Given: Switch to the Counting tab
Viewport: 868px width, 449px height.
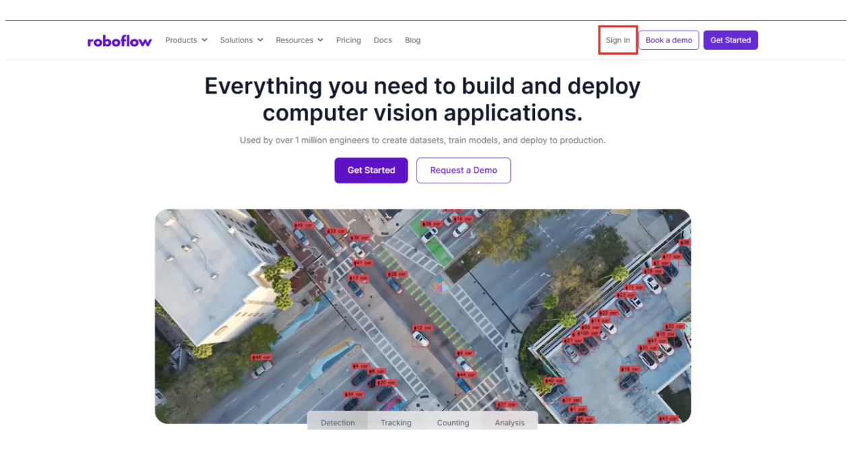Looking at the screenshot, I should [453, 423].
